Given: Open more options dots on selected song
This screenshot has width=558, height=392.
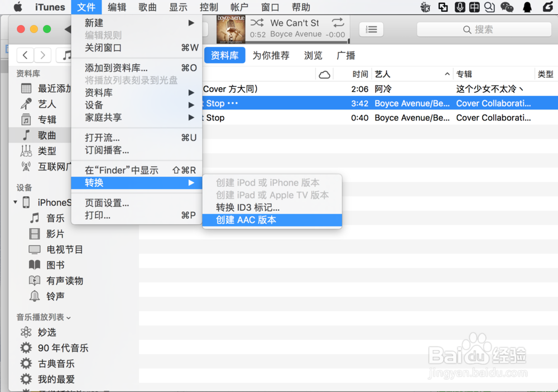Looking at the screenshot, I should (x=232, y=104).
